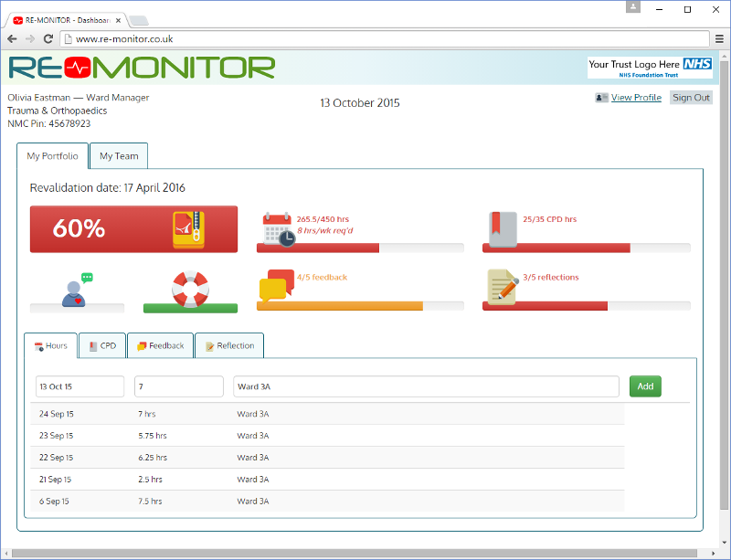This screenshot has width=731, height=560.
Task: Click the 60% portfolio progress banner
Action: pyautogui.click(x=133, y=229)
